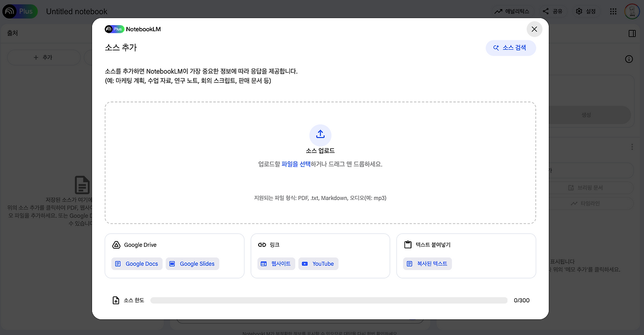This screenshot has height=335, width=644.
Task: Import a Google Slides source
Action: (x=192, y=263)
